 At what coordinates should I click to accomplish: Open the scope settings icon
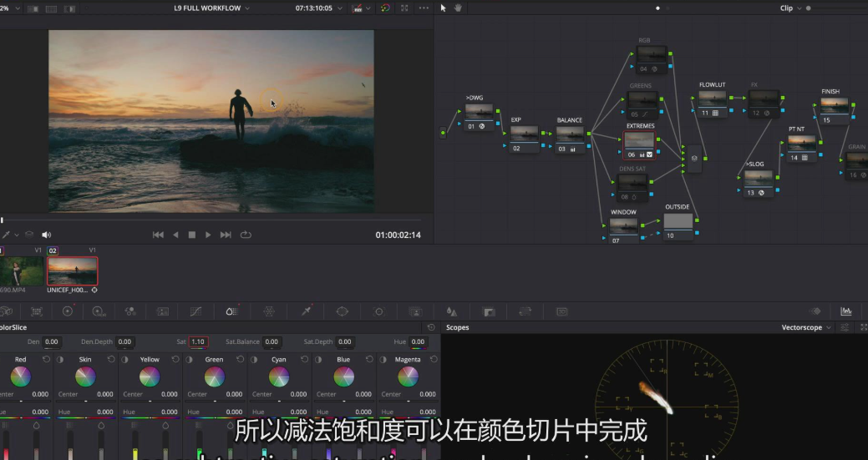[845, 327]
